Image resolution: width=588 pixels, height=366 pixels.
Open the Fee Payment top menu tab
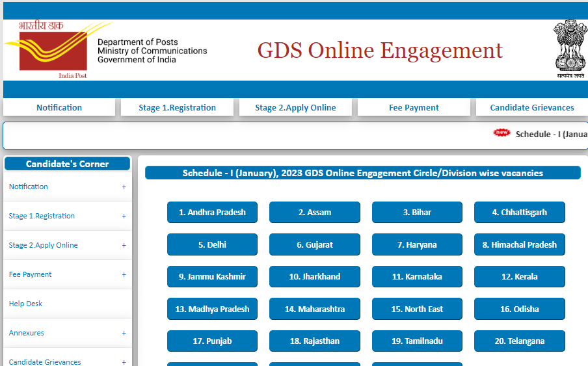point(414,107)
